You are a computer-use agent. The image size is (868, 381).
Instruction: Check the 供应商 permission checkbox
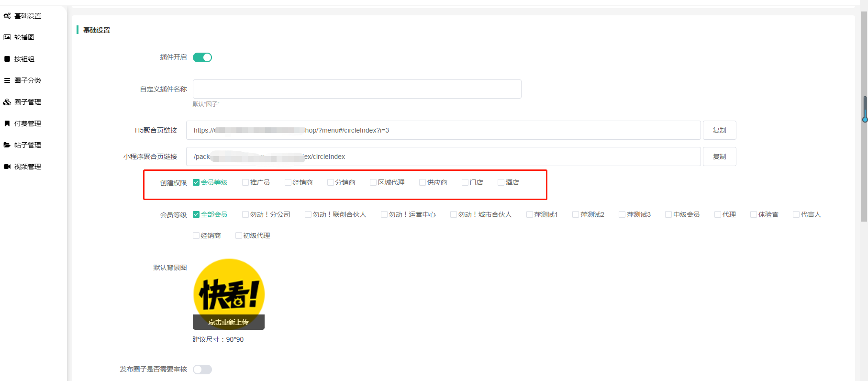(x=423, y=182)
